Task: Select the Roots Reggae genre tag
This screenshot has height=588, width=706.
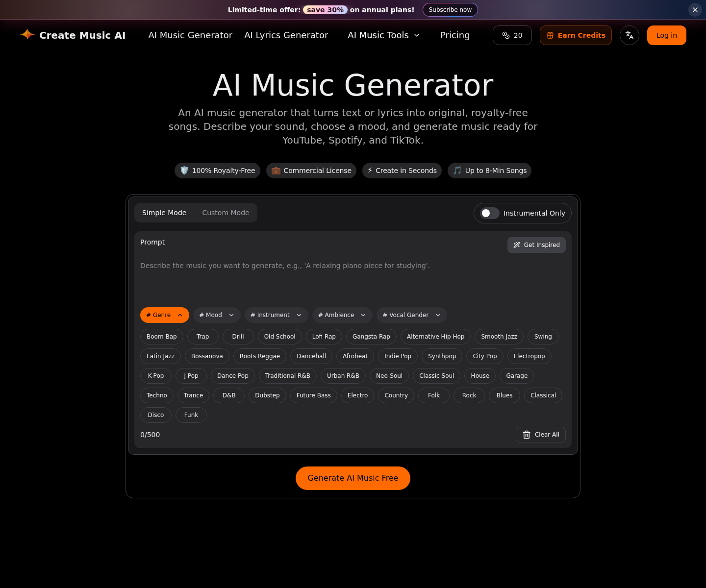Action: point(260,356)
